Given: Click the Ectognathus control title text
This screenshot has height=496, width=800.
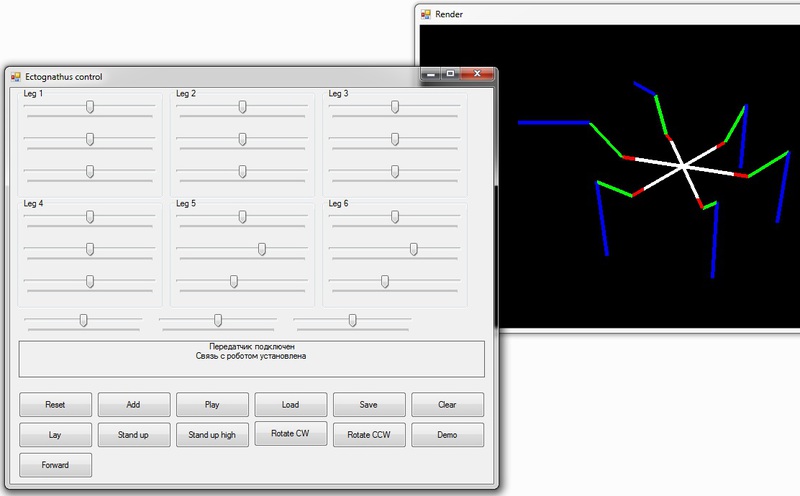Looking at the screenshot, I should (x=64, y=77).
